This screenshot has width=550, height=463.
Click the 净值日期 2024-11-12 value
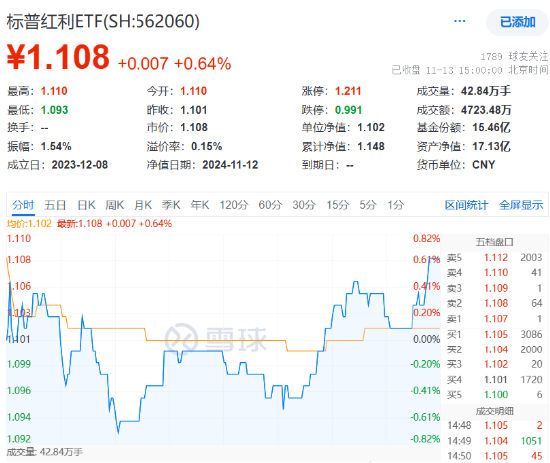point(230,165)
